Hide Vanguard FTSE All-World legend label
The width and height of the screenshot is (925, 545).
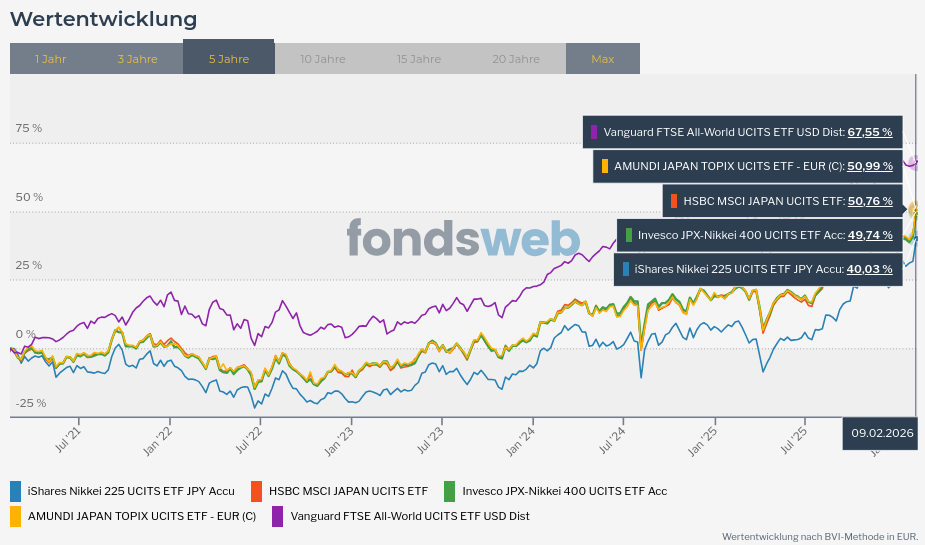[410, 516]
